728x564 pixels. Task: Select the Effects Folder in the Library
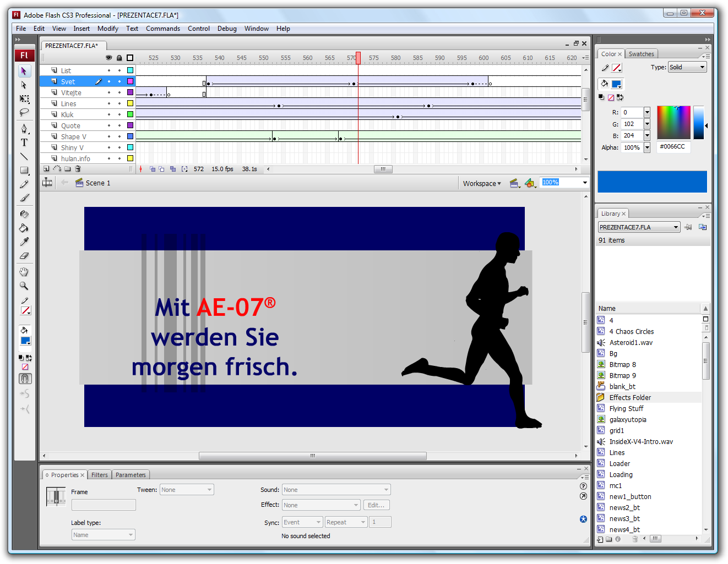(630, 397)
